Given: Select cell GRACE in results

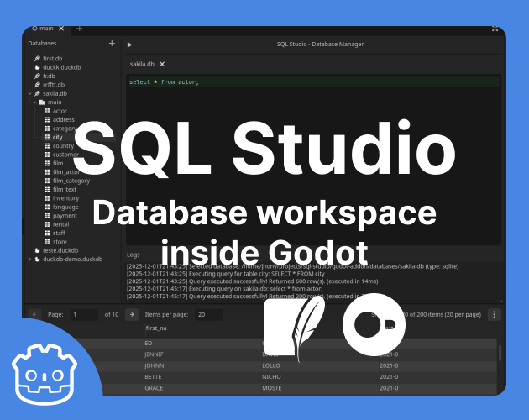Looking at the screenshot, I should click(x=154, y=388).
